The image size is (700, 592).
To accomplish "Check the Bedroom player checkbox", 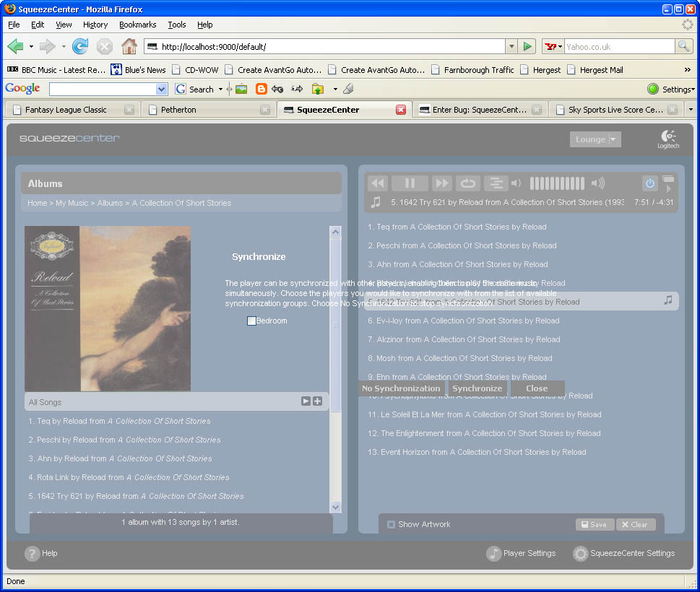I will click(251, 321).
